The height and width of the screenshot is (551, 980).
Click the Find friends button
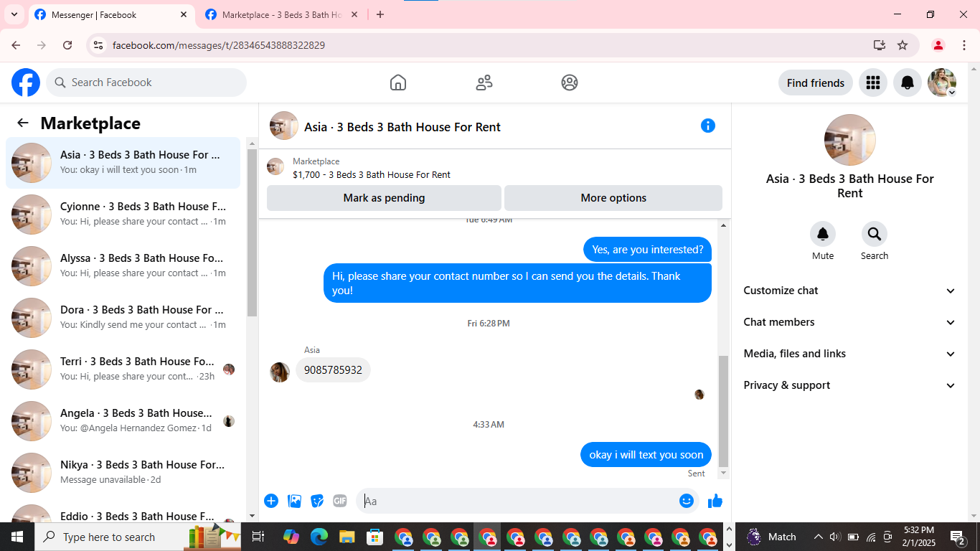click(816, 83)
